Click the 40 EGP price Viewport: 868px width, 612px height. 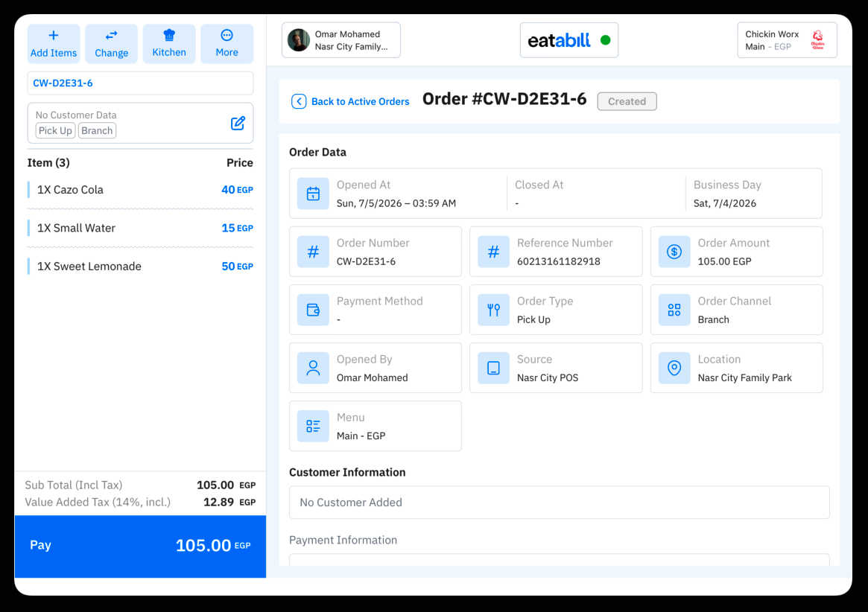[x=237, y=190]
